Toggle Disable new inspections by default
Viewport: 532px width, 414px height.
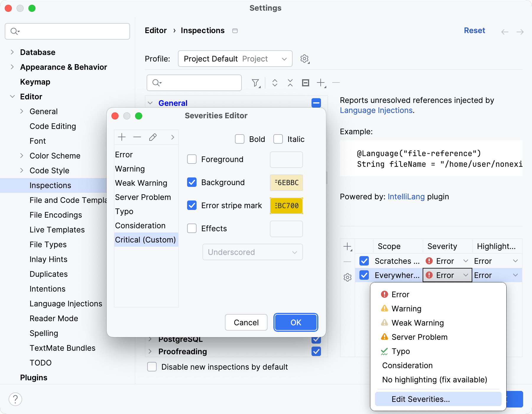pyautogui.click(x=152, y=367)
